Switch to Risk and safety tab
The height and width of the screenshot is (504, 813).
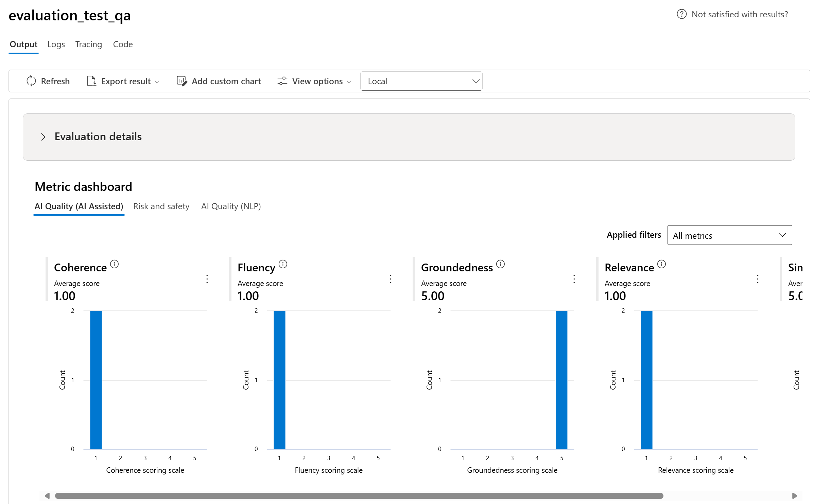tap(161, 206)
